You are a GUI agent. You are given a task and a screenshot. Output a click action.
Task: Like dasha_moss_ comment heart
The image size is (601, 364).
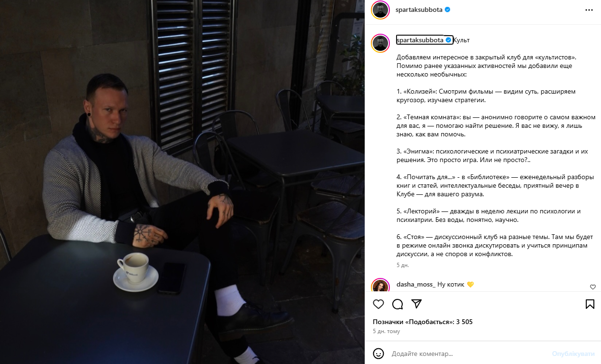tap(592, 287)
